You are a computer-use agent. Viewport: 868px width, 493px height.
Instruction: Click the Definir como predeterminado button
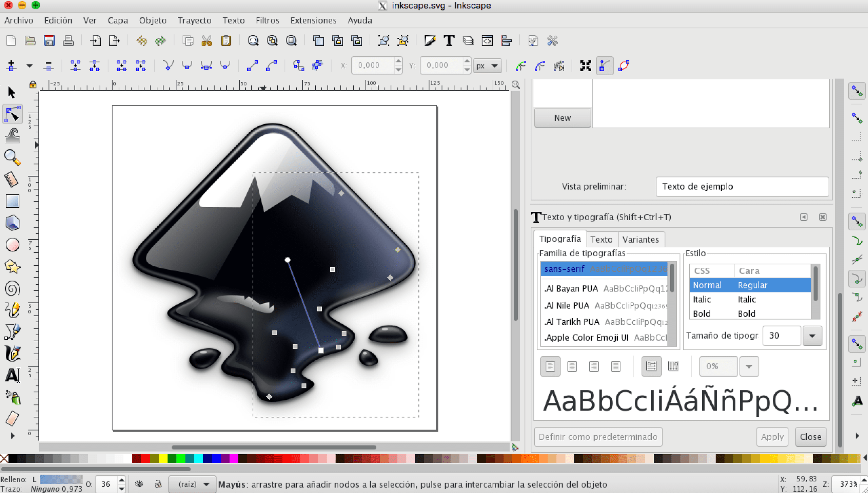[x=598, y=436]
